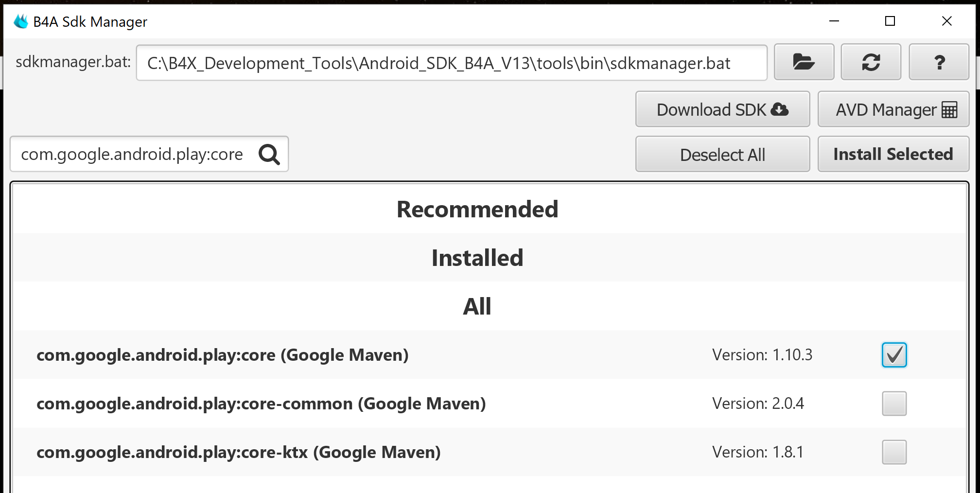
Task: Click the open folder browse icon
Action: 804,62
